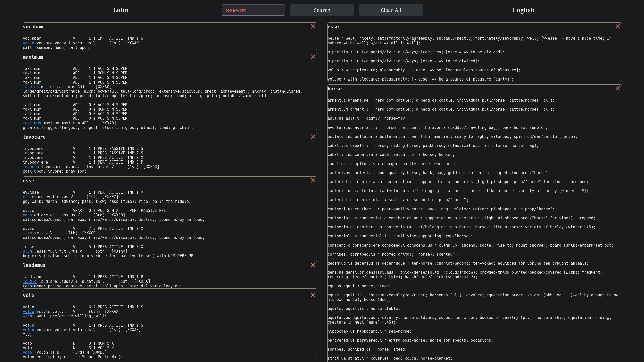Close the volo result card

(313, 295)
